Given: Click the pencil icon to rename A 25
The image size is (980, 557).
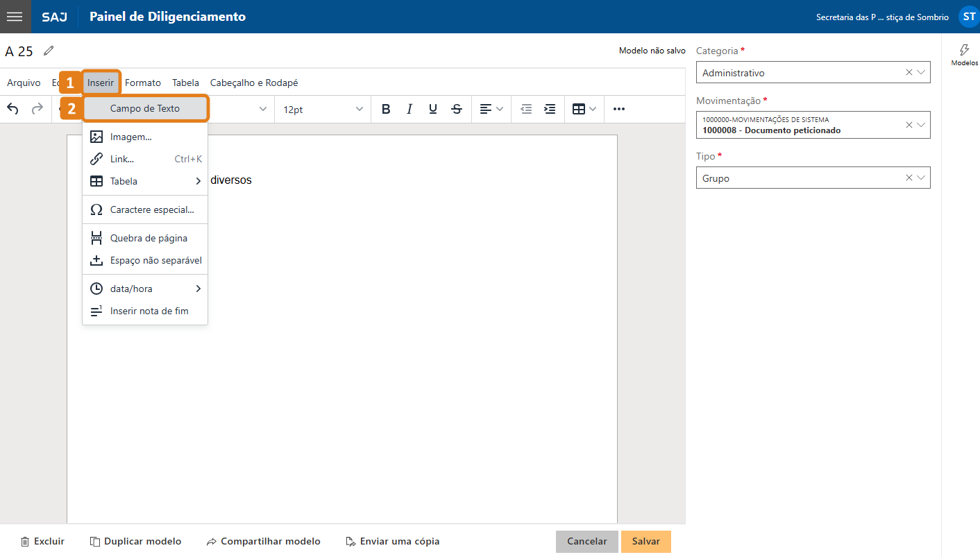Looking at the screenshot, I should pyautogui.click(x=47, y=50).
